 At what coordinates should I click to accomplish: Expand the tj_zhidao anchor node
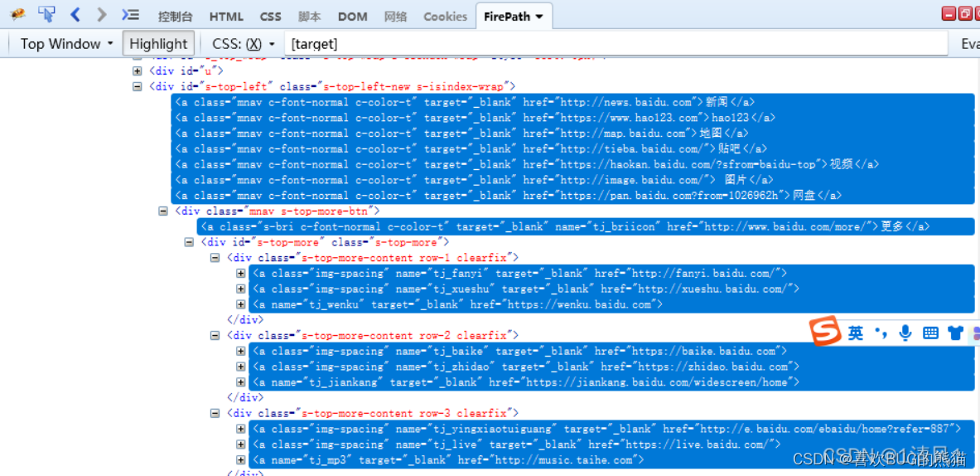[x=240, y=367]
